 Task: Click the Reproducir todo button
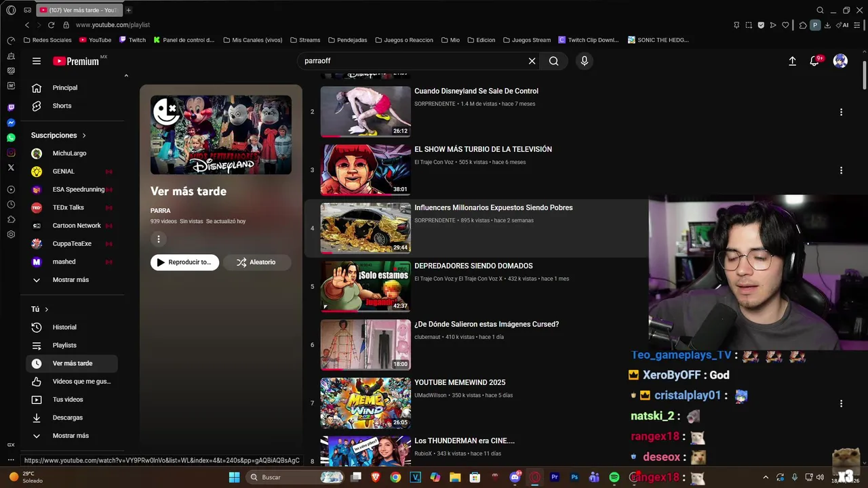coord(184,262)
